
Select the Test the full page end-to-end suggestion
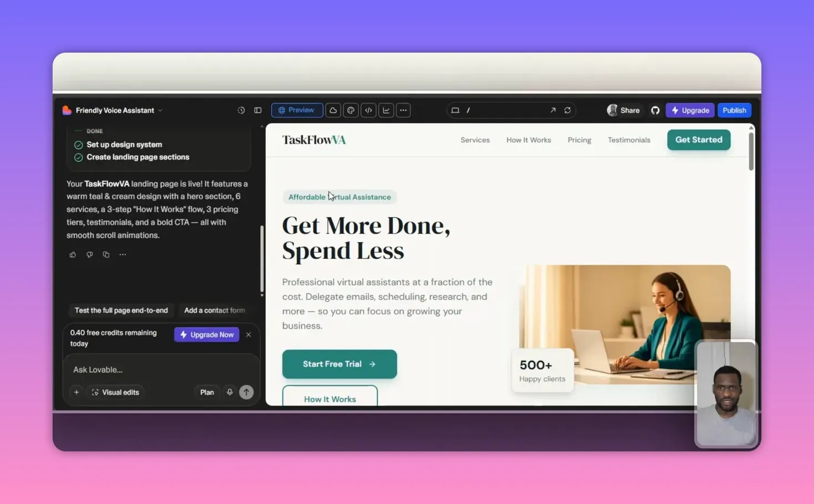point(121,310)
